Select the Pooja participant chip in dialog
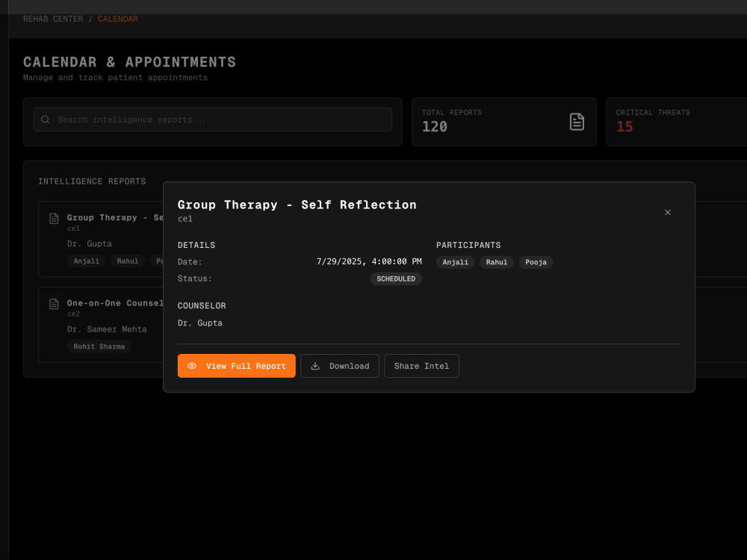Viewport: 747px width, 560px height. click(x=536, y=262)
